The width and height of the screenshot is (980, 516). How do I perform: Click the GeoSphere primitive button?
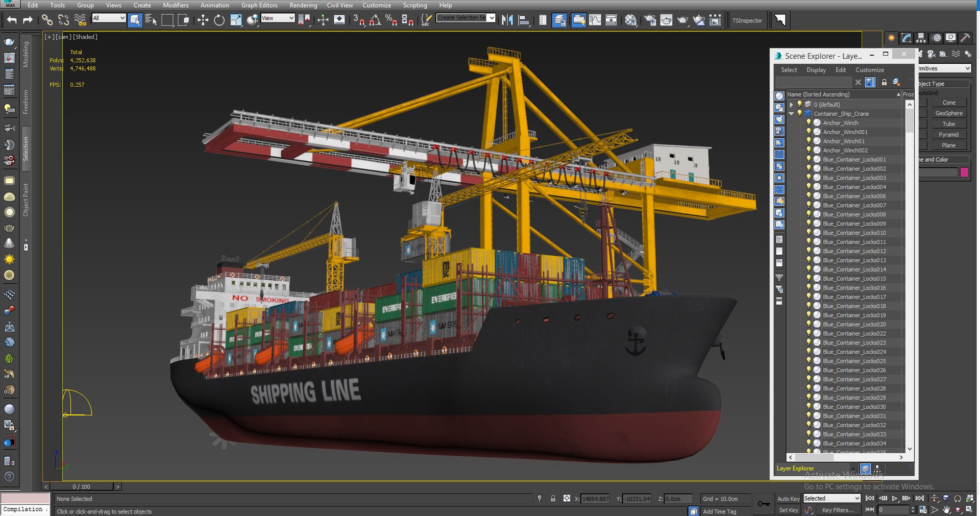949,113
